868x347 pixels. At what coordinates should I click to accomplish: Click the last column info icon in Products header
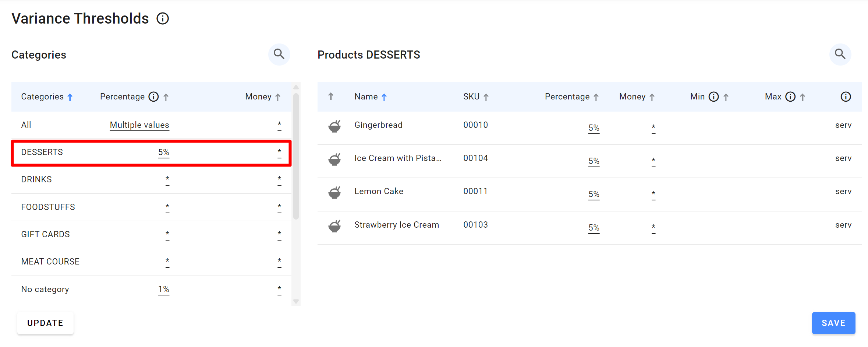[846, 97]
